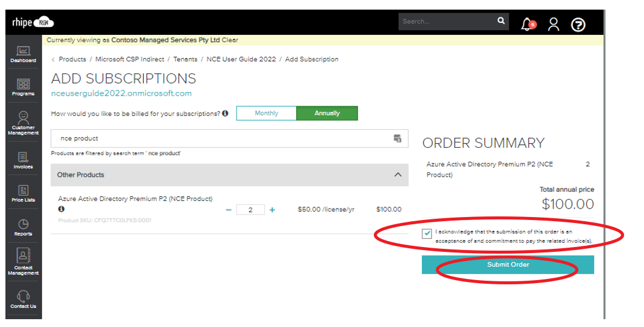
Task: Open Price Lists in sidebar
Action: (x=23, y=194)
